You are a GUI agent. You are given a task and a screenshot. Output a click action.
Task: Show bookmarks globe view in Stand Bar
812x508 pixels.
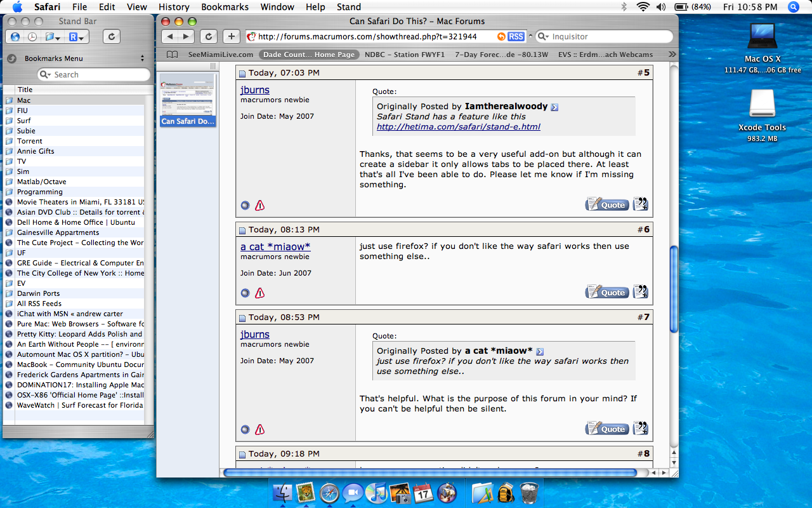point(15,37)
